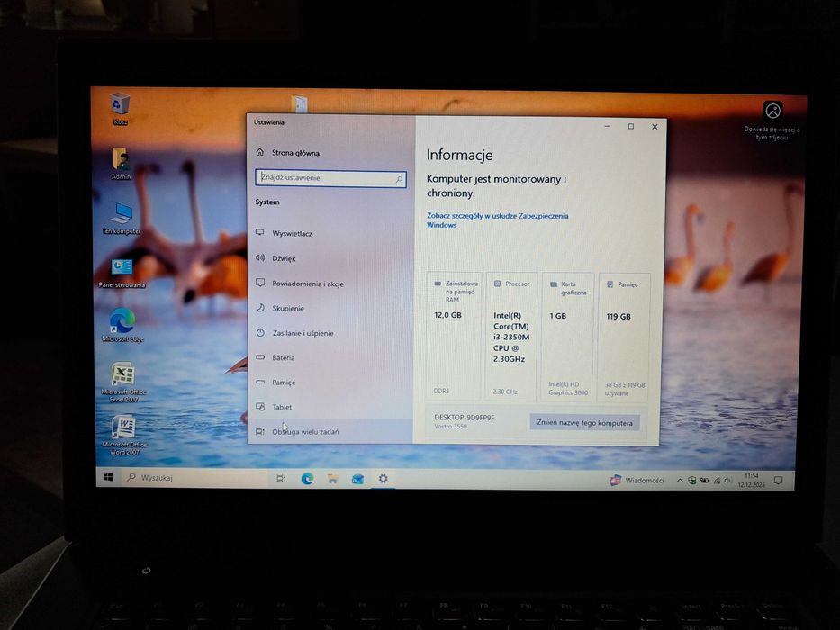
Task: Open the notification action center icon
Action: point(779,481)
